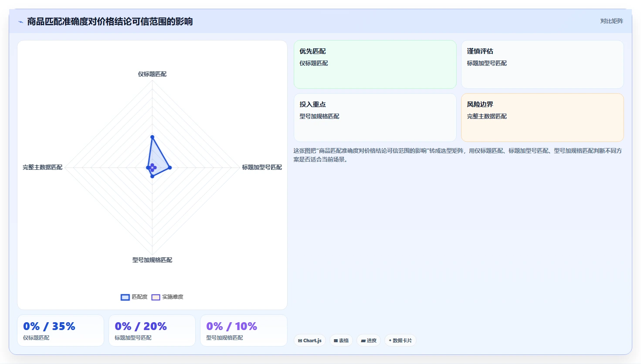Click the title 商品匹配准确度对价格结论可信范围的影响
The height and width of the screenshot is (364, 641).
coord(110,21)
